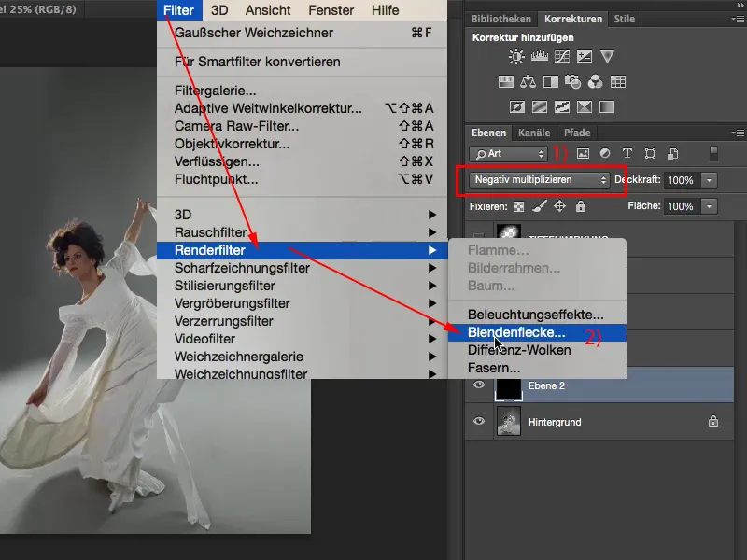Lock layer position

559,206
